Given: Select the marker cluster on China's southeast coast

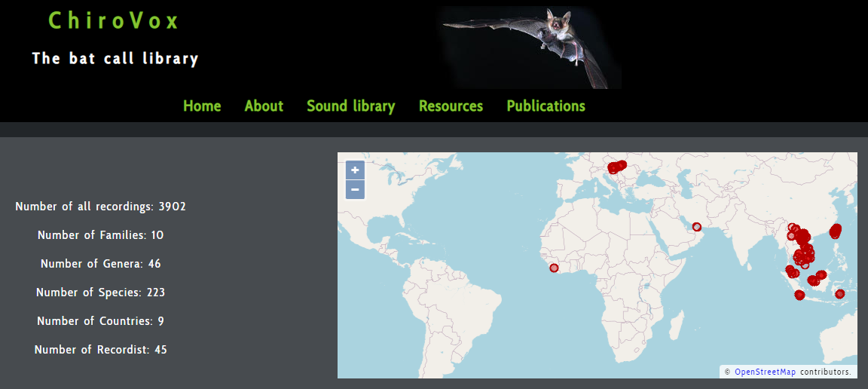Looking at the screenshot, I should 835,230.
